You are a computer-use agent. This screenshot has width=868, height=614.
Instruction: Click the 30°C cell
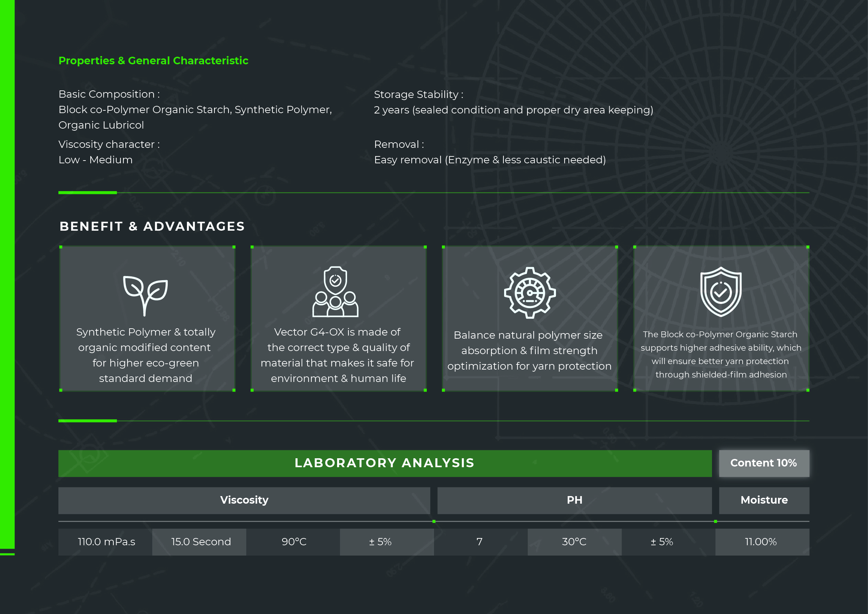pos(575,542)
